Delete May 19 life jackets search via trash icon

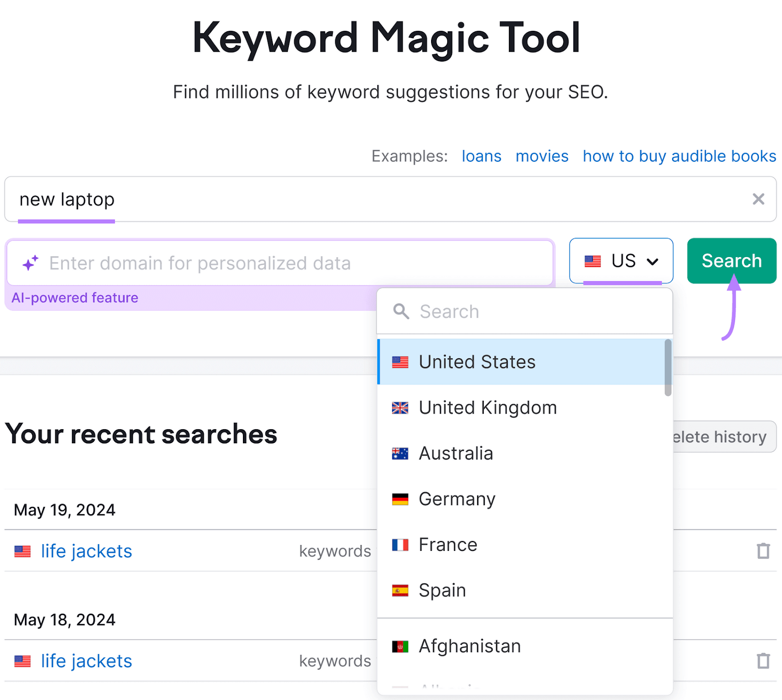(762, 550)
